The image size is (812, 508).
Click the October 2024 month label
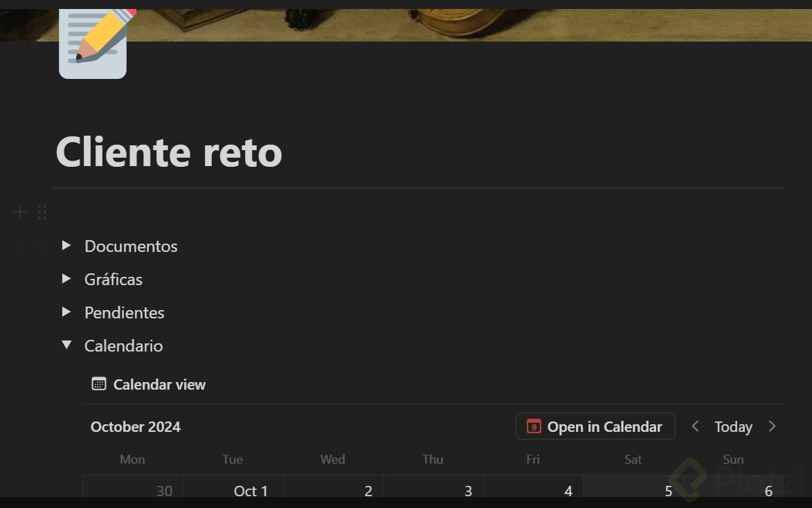point(136,427)
